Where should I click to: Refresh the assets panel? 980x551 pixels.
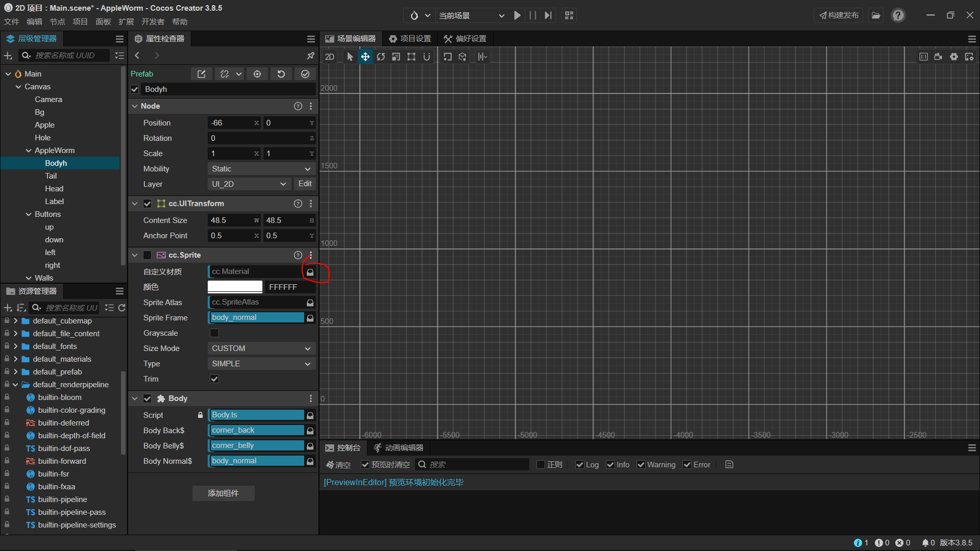point(121,308)
